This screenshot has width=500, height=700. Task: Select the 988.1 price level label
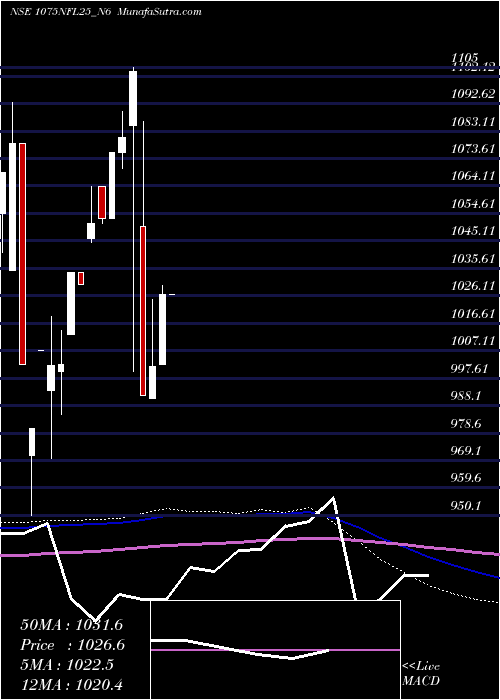[466, 396]
